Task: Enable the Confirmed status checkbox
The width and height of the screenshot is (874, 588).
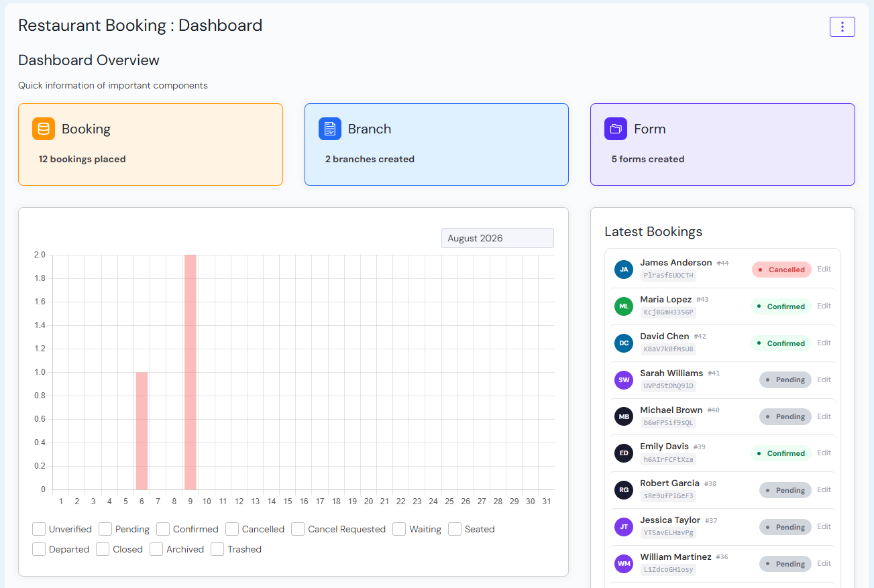Action: coord(163,529)
